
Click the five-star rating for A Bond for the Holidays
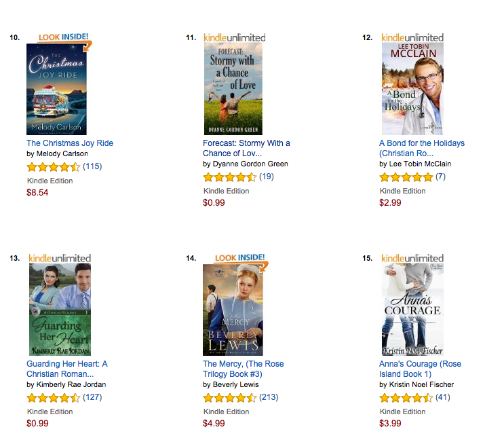point(406,177)
